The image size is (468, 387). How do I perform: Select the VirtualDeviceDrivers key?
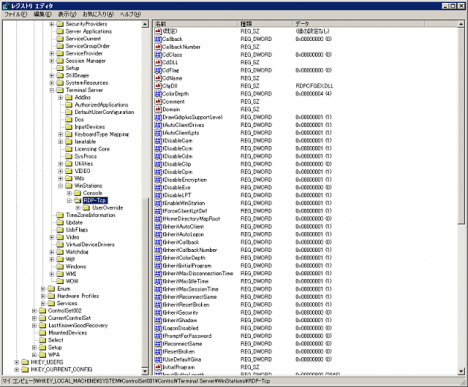pos(90,244)
